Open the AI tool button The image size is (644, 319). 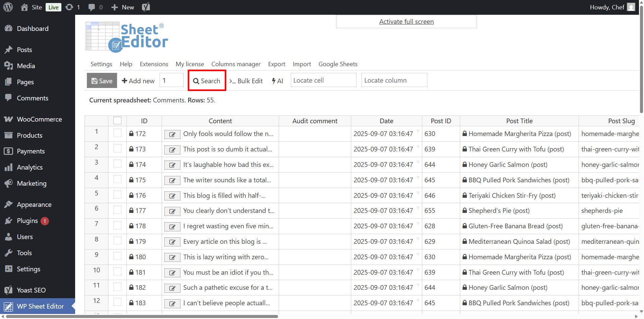[278, 81]
